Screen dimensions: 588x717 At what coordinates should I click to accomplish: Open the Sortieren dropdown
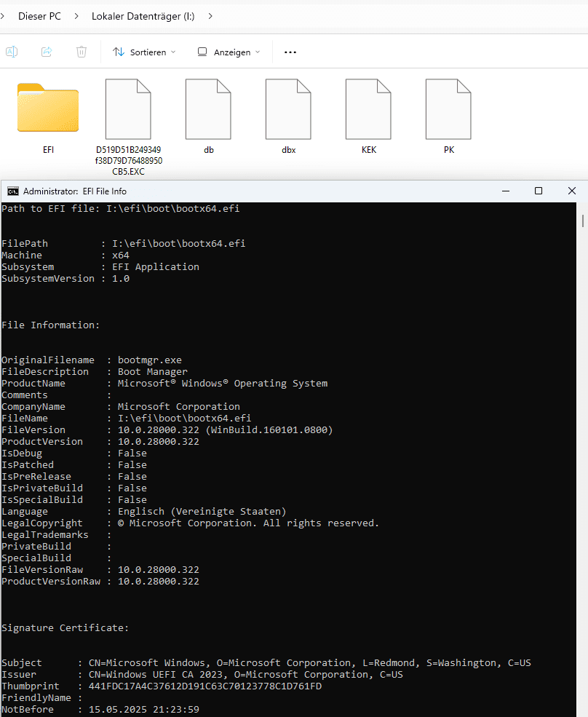click(144, 52)
